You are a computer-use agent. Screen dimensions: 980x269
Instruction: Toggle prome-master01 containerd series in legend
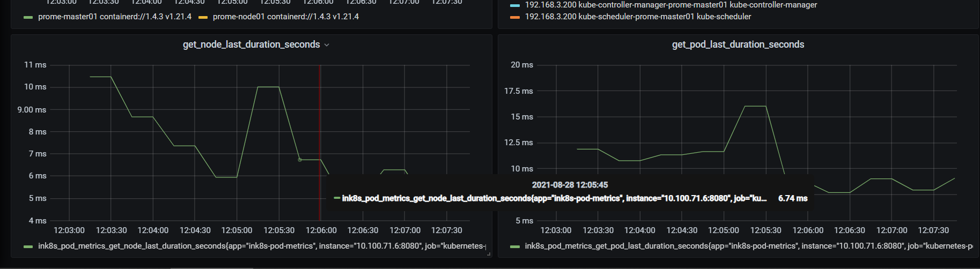(115, 17)
